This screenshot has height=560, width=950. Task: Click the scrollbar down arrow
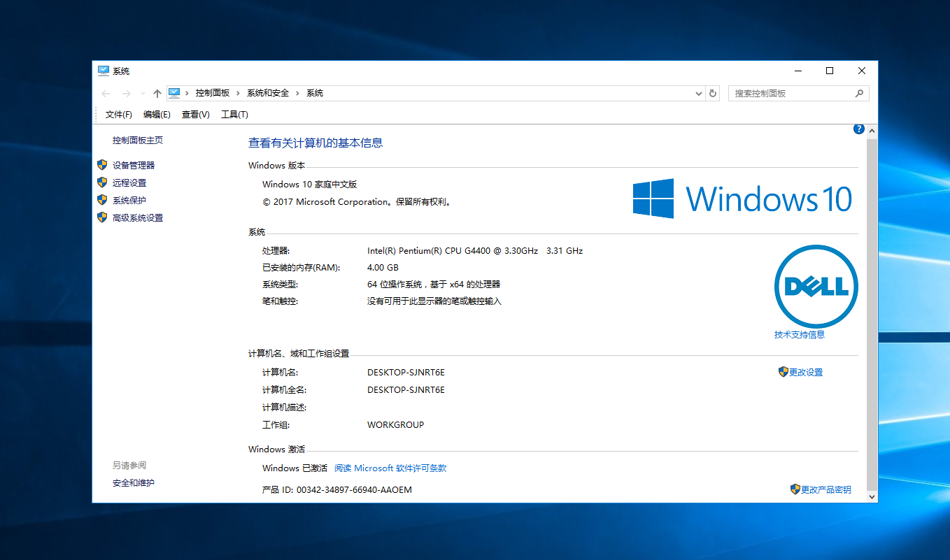[872, 496]
